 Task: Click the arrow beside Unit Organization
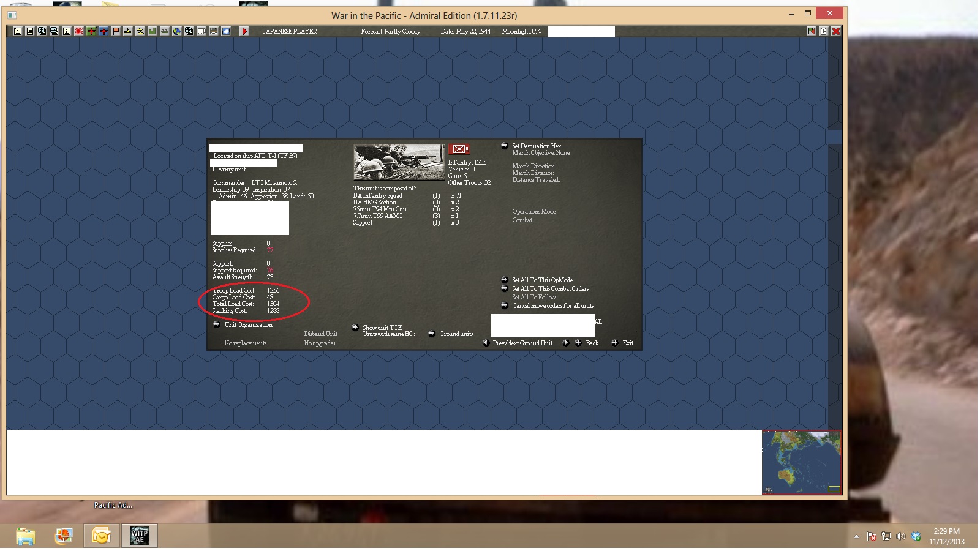(x=216, y=324)
